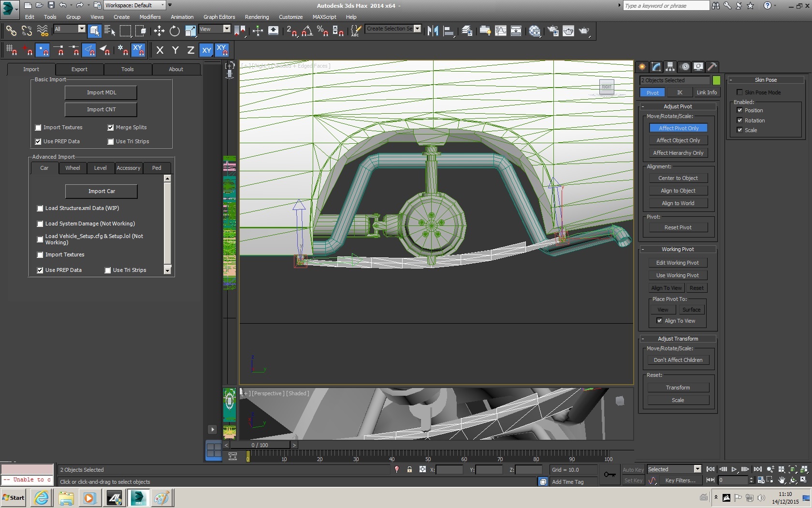This screenshot has width=812, height=508.
Task: Click the green object color swatch
Action: 716,80
